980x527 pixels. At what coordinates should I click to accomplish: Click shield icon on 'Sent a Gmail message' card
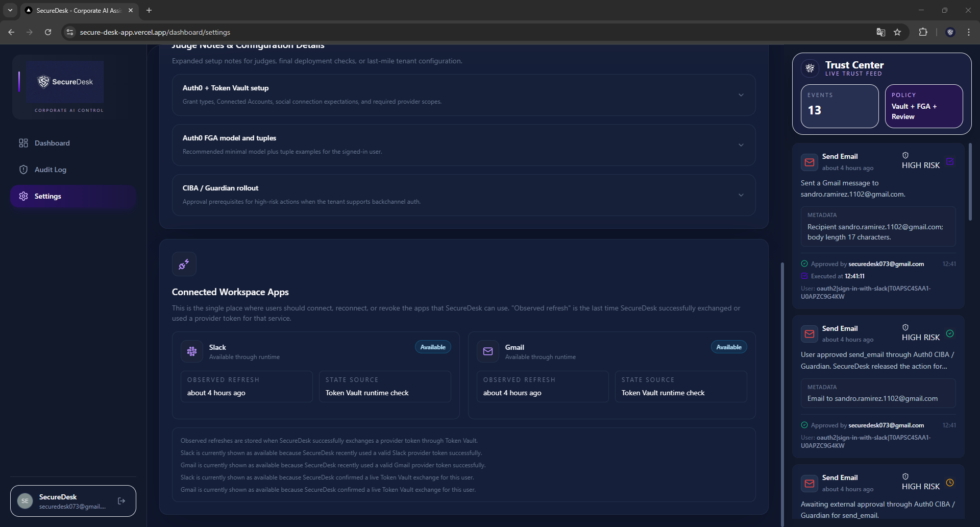[x=905, y=155]
